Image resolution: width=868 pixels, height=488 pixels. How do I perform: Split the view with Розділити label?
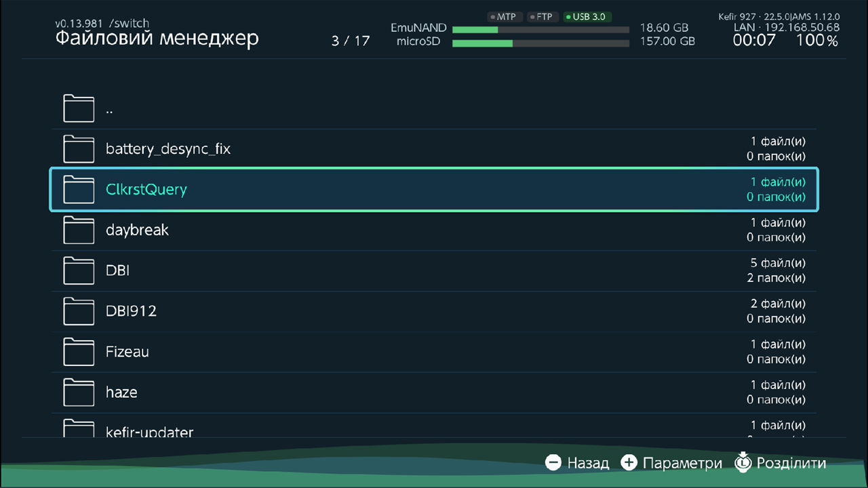coord(791,464)
